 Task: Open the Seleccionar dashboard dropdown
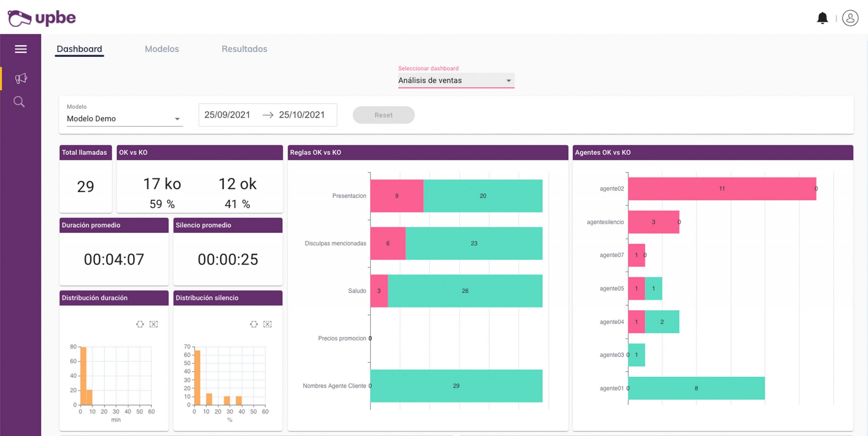[x=456, y=80]
